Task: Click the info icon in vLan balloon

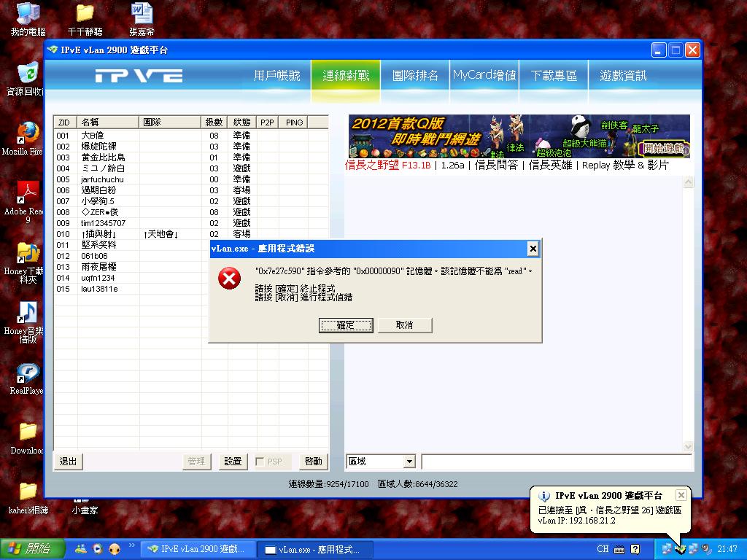Action: 543,496
